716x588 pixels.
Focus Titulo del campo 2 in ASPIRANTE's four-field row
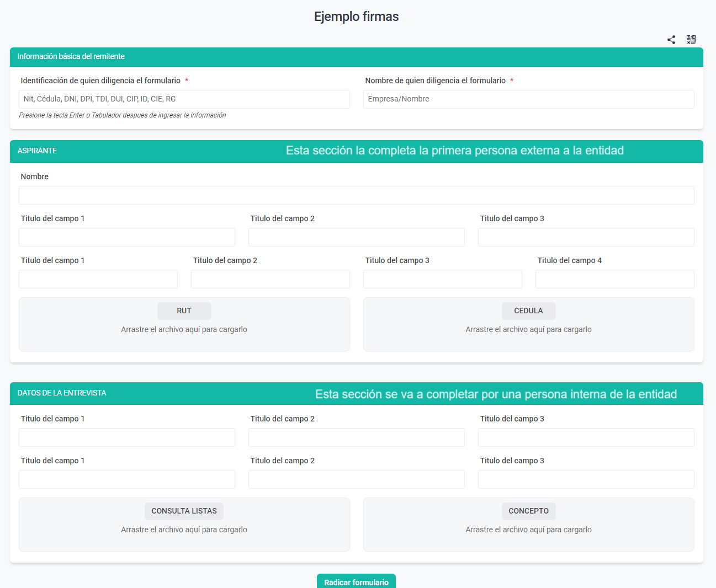coord(270,279)
